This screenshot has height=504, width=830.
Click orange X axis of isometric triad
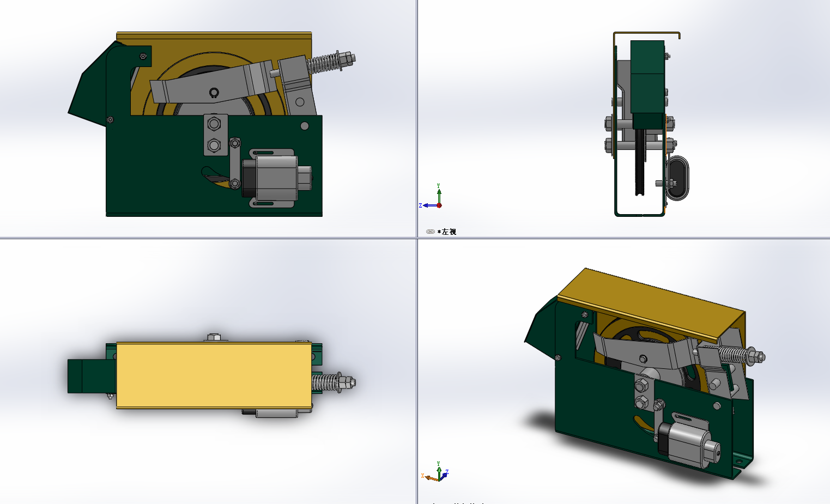pyautogui.click(x=431, y=478)
